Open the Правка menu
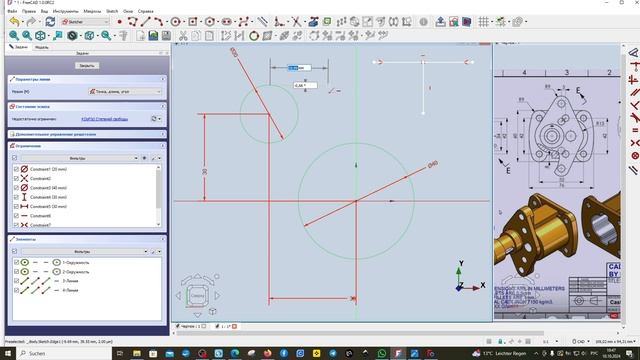This screenshot has width=640, height=360. (29, 11)
